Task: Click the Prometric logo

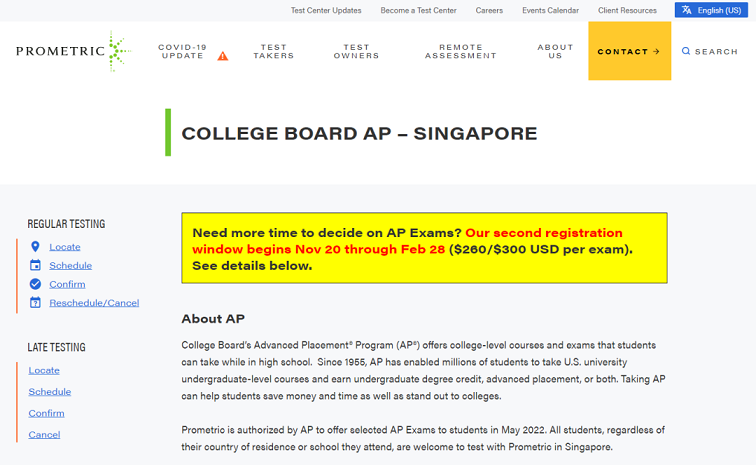Action: pos(73,51)
